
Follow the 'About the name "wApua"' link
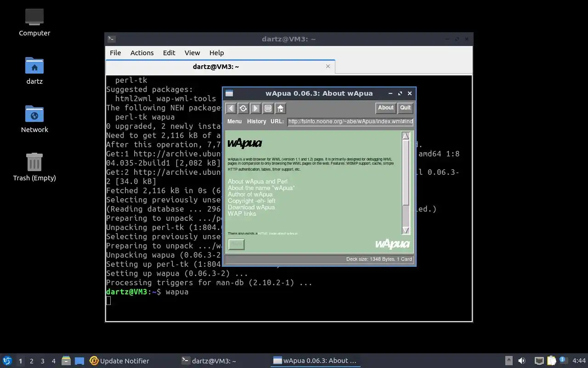[261, 188]
